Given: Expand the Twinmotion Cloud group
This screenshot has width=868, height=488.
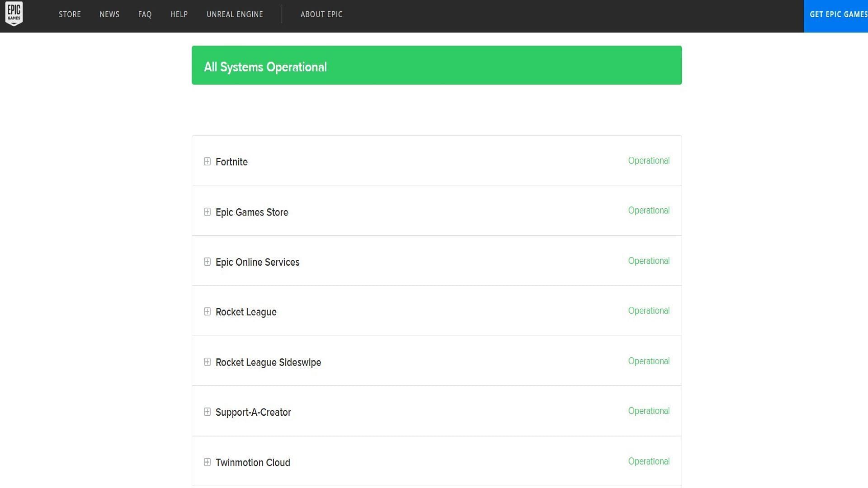Looking at the screenshot, I should pyautogui.click(x=207, y=462).
